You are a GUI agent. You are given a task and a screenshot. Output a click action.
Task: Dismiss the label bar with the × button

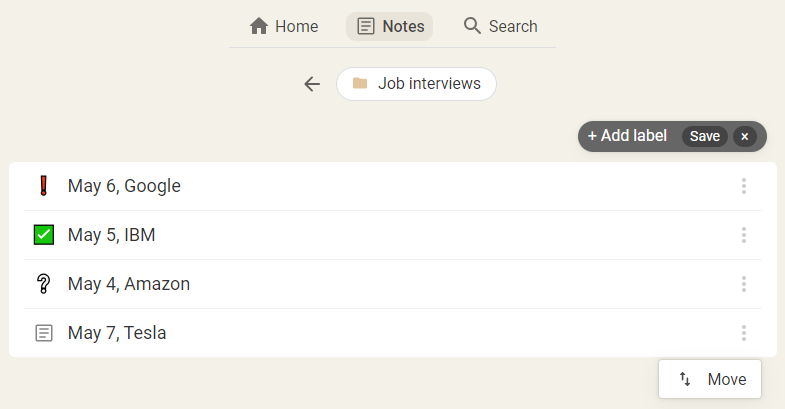(x=744, y=136)
